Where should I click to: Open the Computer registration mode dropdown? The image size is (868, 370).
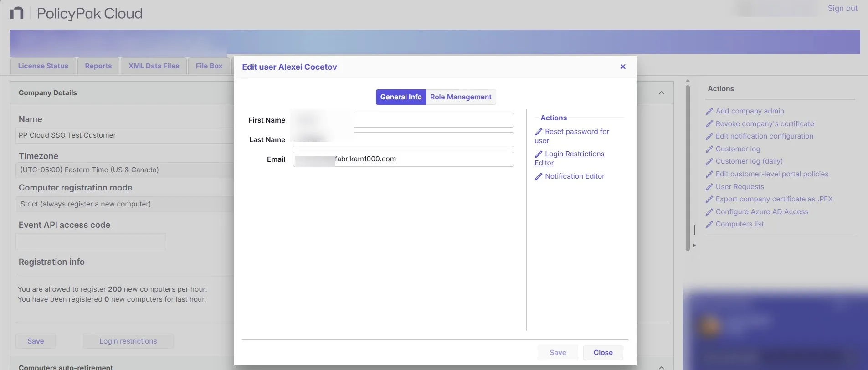pyautogui.click(x=125, y=204)
